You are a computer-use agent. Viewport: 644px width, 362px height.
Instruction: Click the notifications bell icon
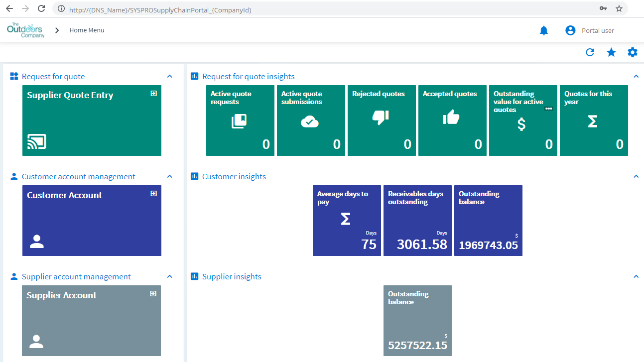(x=544, y=31)
